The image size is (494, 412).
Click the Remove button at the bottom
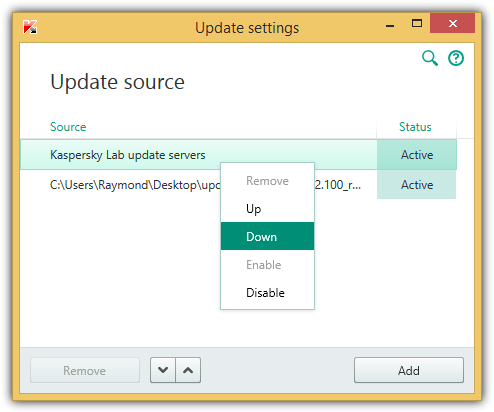[85, 370]
